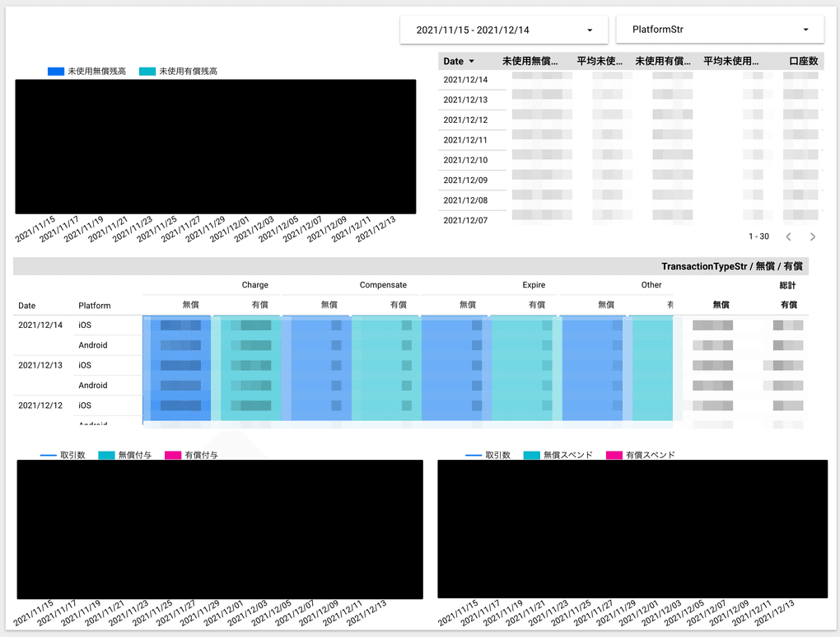840x637 pixels.
Task: Click the 口座数 column header
Action: coord(803,61)
